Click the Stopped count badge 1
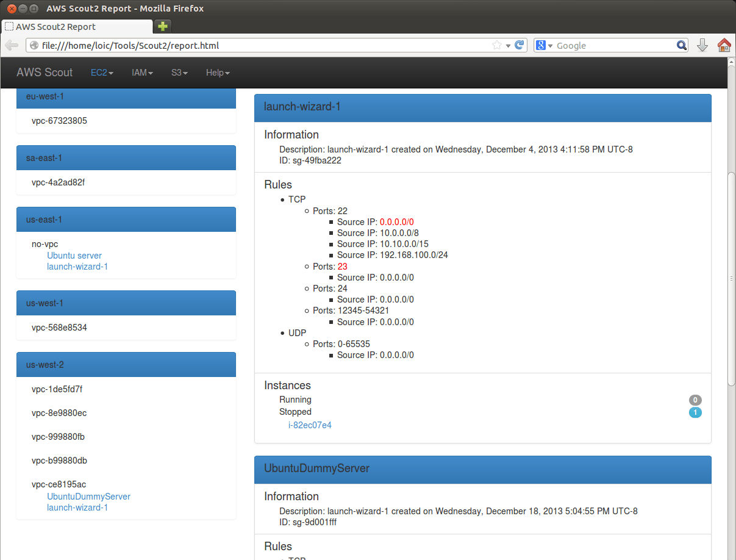The height and width of the screenshot is (560, 736). click(695, 412)
